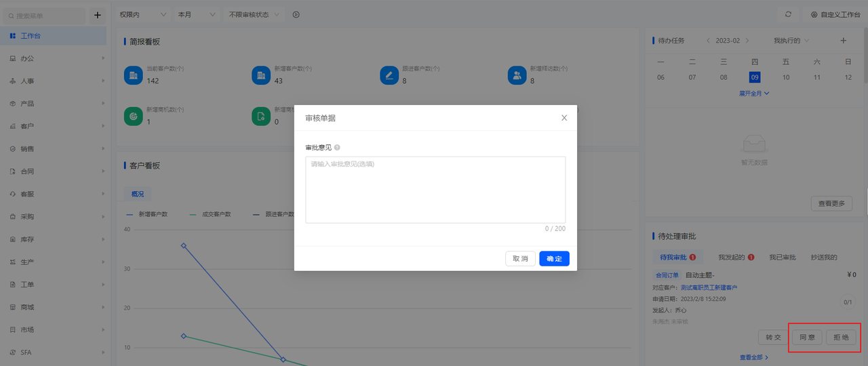The width and height of the screenshot is (868, 366).
Task: Click the 销售 sidebar icon
Action: point(13,149)
